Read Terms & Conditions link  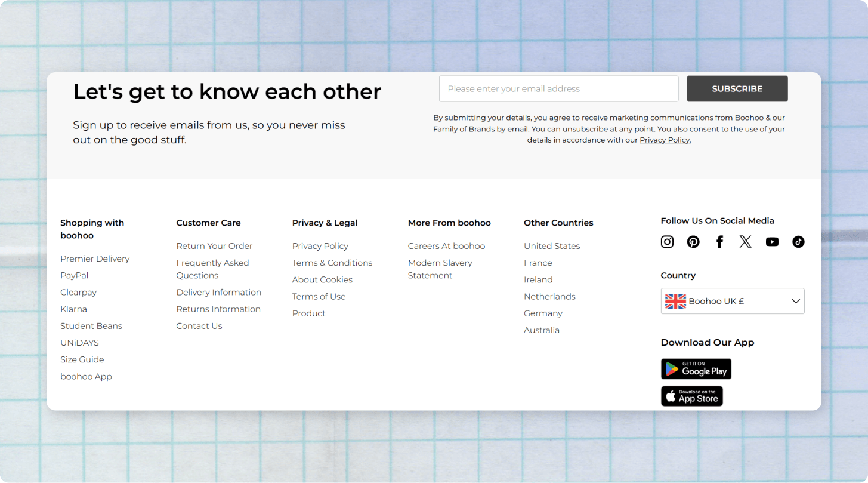(332, 263)
